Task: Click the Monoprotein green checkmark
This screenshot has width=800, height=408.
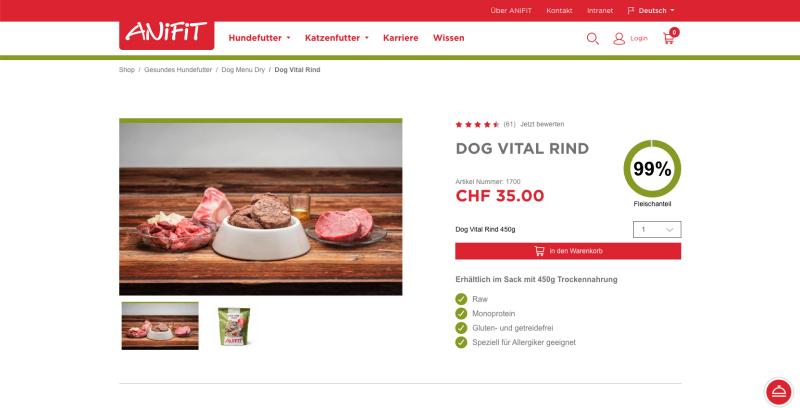Action: [461, 313]
